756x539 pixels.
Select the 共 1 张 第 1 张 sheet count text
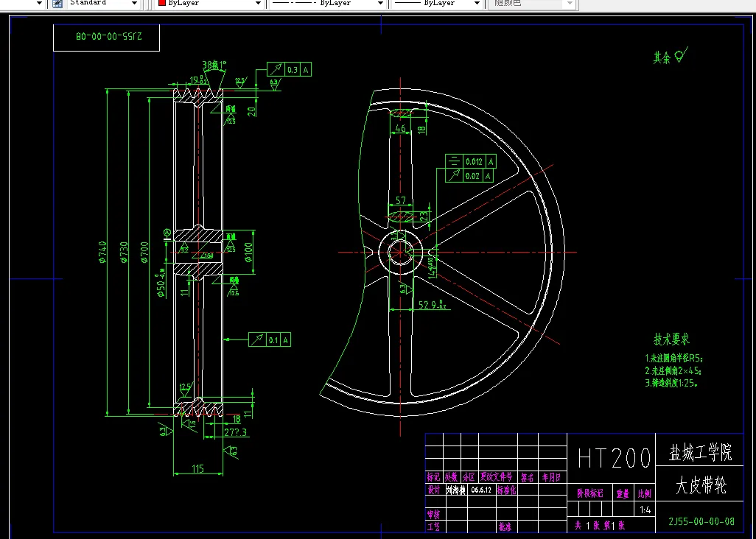click(x=600, y=526)
